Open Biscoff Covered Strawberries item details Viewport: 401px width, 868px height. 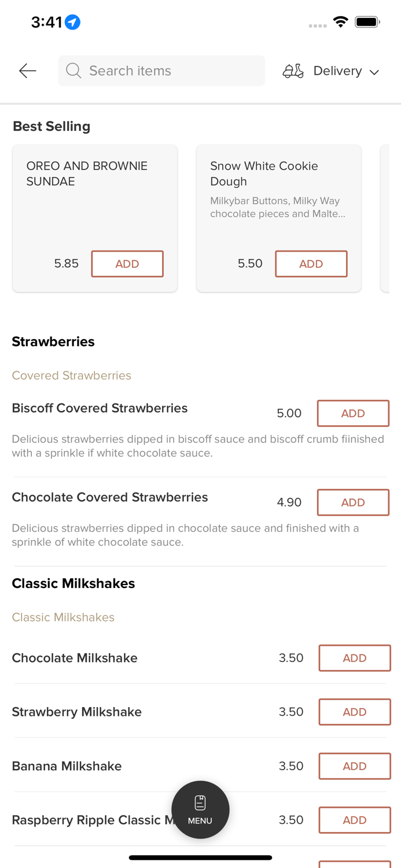100,409
